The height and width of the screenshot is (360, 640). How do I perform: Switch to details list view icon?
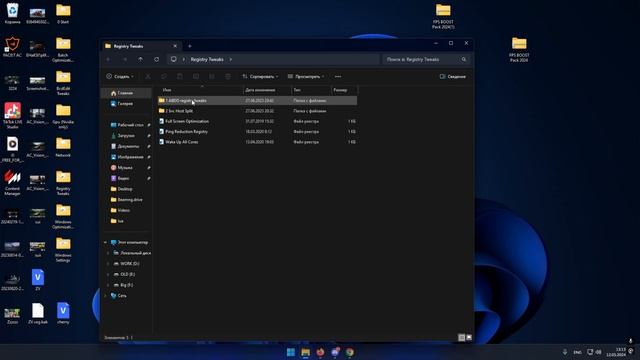tap(461, 338)
